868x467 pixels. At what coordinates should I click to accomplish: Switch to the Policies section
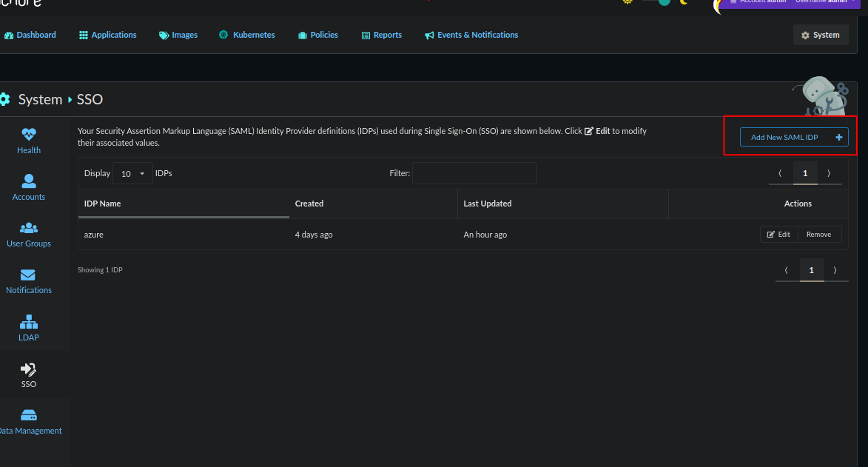point(317,35)
